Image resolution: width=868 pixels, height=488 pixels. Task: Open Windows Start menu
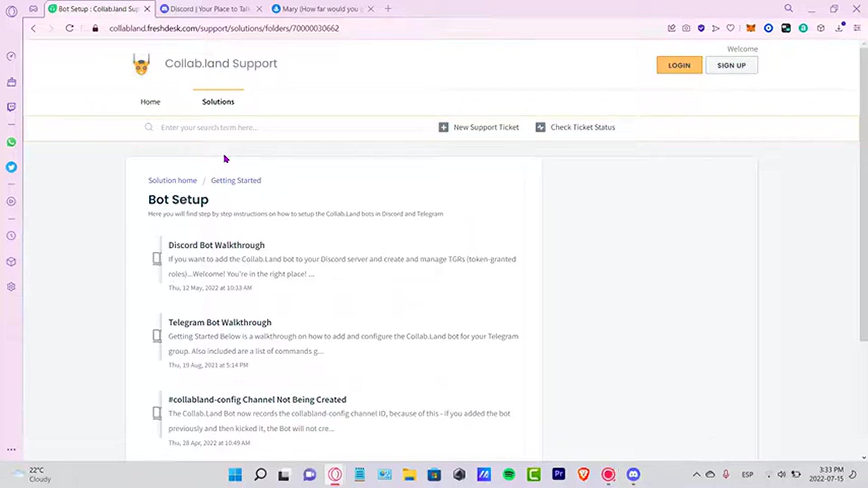(235, 474)
